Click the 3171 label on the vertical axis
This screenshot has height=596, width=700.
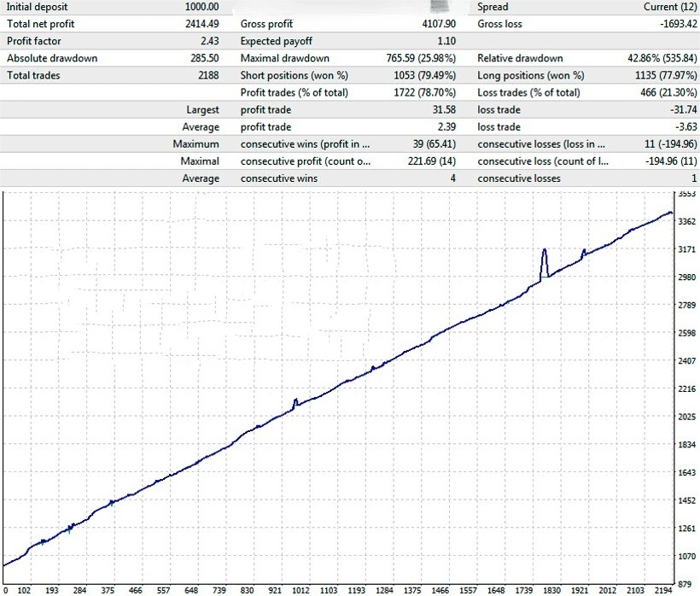685,249
